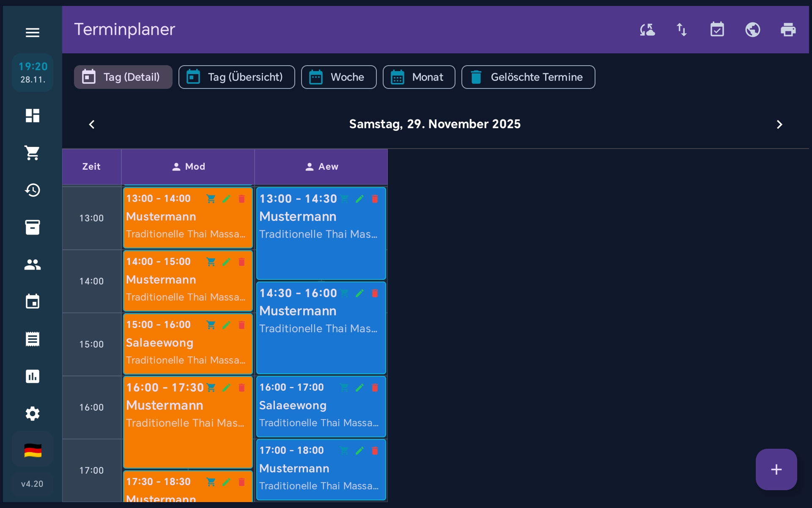Add a new appointment with the plus button
The image size is (812, 508).
[776, 469]
